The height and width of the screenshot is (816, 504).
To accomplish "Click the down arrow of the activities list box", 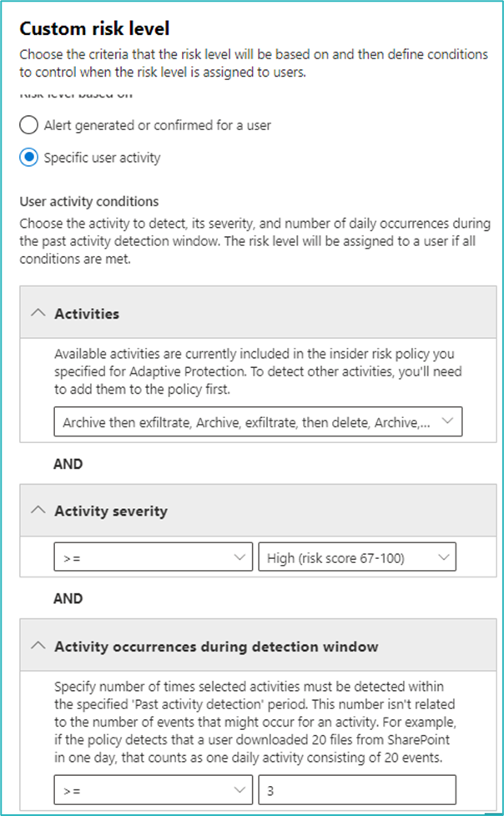I will pyautogui.click(x=446, y=422).
